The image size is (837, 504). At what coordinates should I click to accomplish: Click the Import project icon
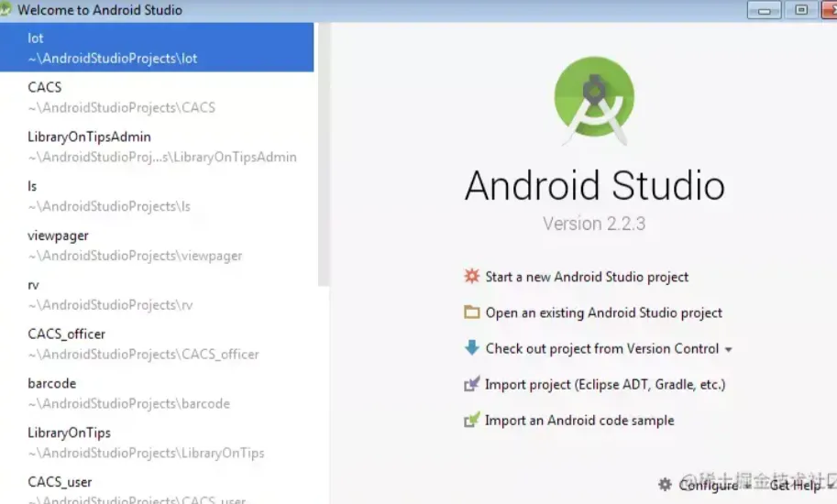coord(472,383)
